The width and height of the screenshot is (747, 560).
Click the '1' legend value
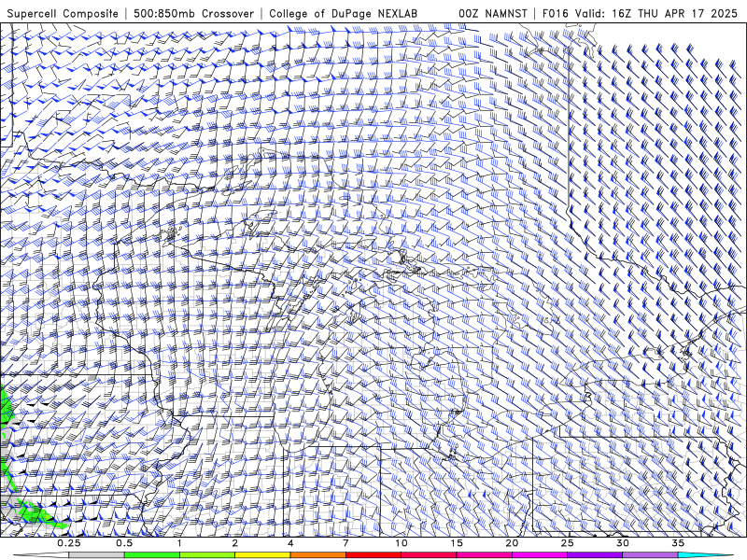coord(179,543)
